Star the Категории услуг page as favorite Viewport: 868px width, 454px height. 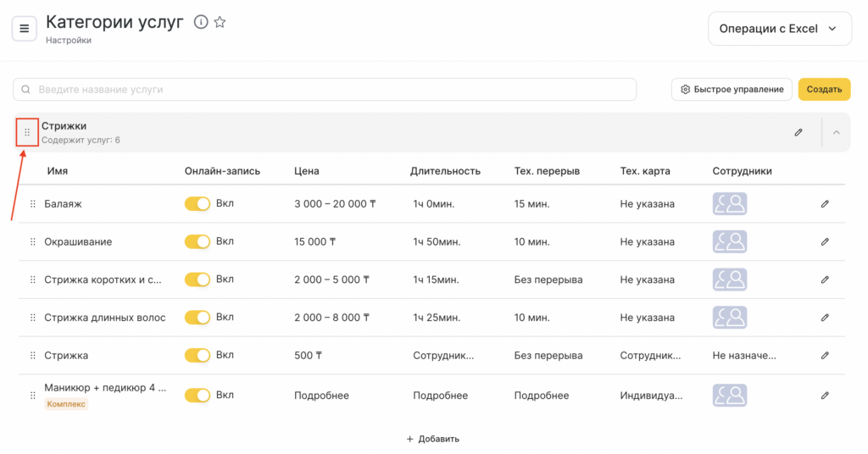coord(220,22)
